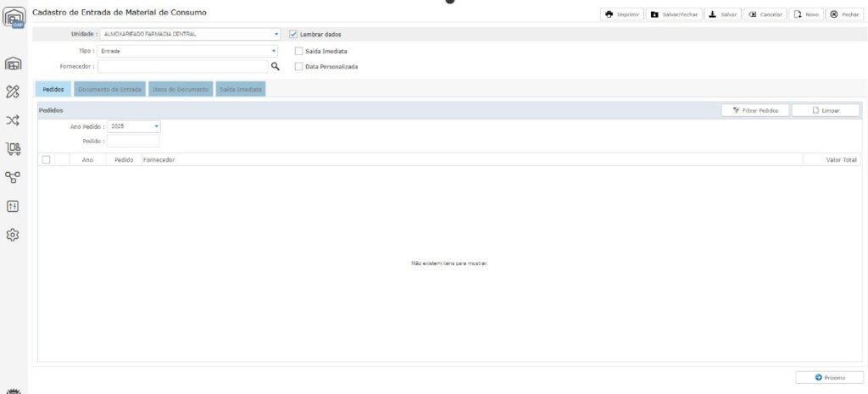Enable the Saída Imediata checkbox
868x394 pixels.
click(298, 51)
